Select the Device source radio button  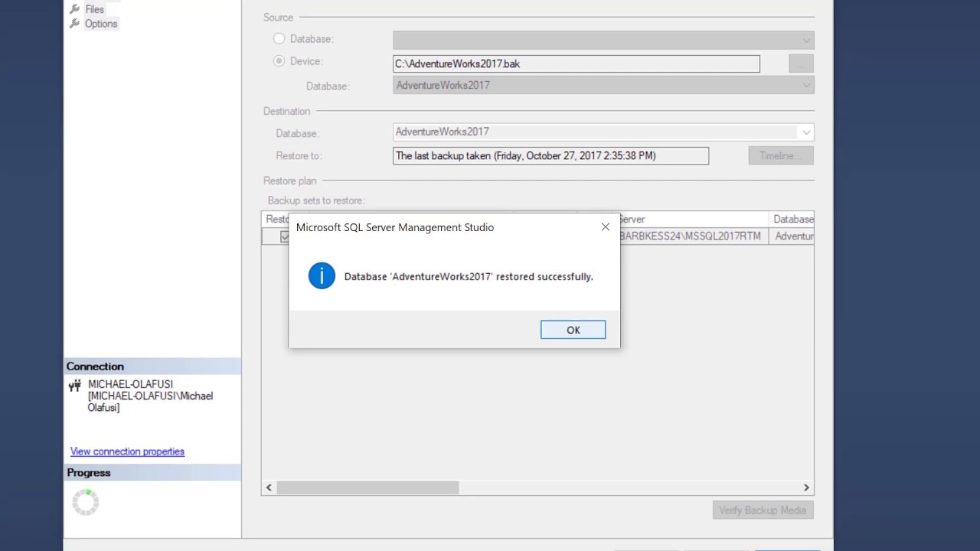coord(279,61)
